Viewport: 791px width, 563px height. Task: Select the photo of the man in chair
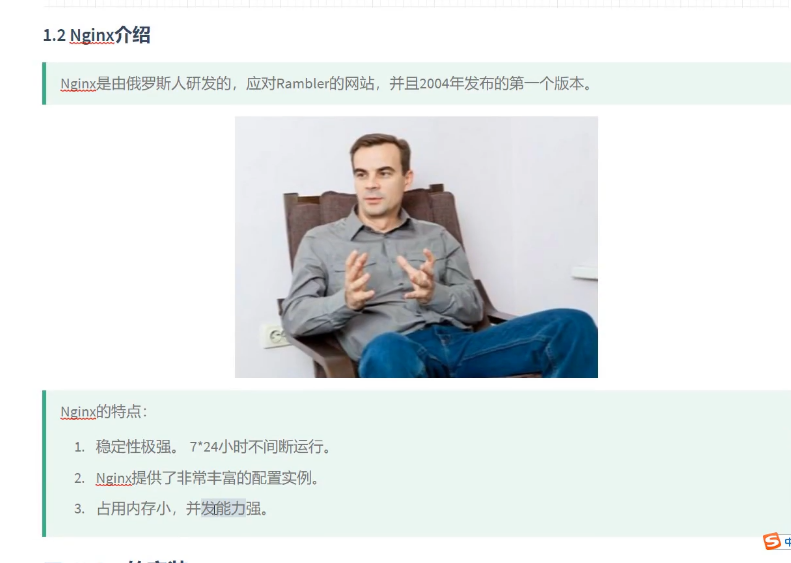416,247
